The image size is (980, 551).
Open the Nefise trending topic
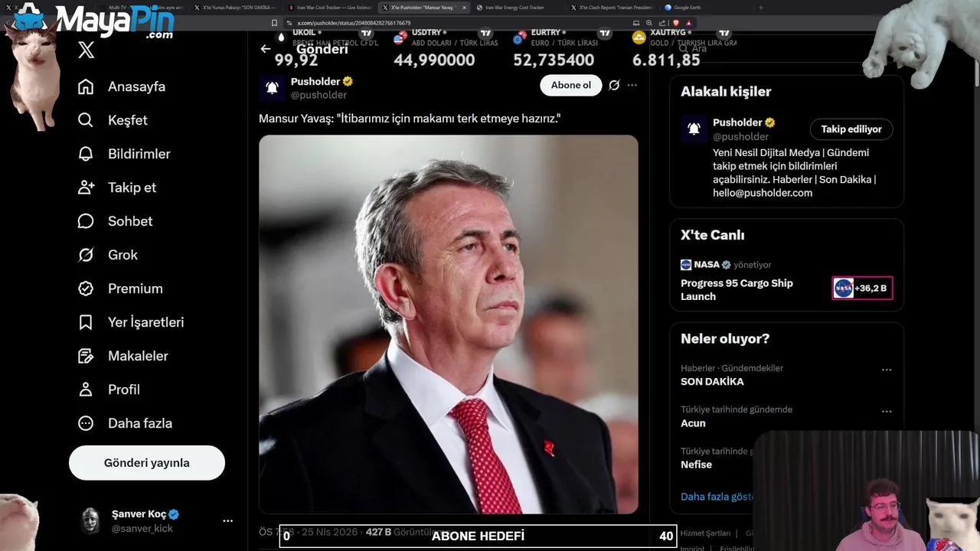click(696, 465)
